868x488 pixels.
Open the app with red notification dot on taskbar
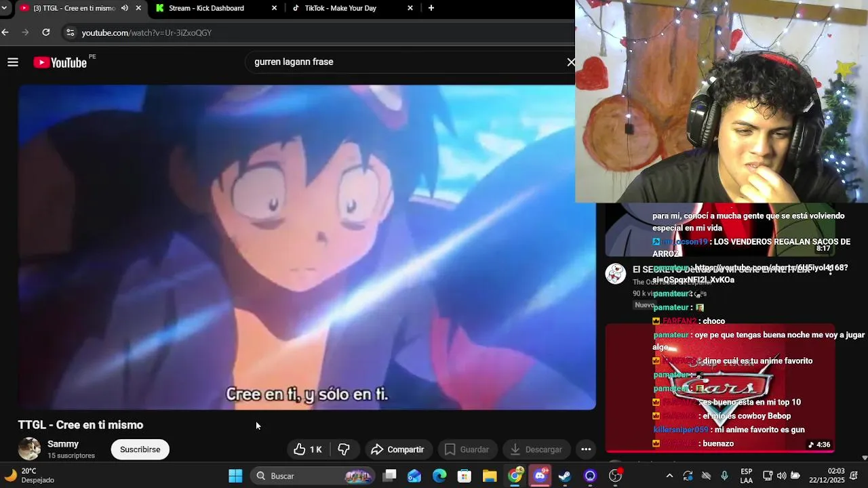pos(616,476)
